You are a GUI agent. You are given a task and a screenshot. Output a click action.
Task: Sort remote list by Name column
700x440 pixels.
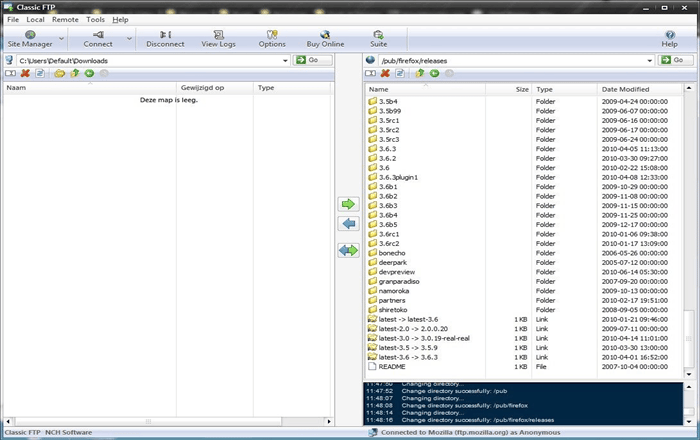(x=425, y=89)
